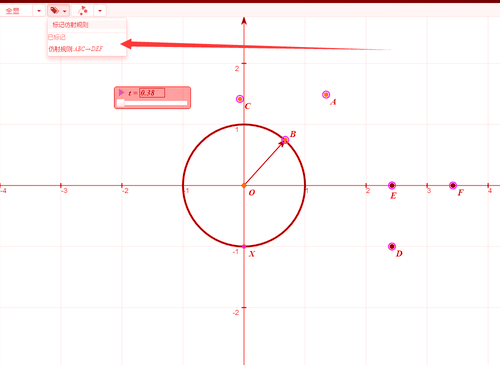
Task: Select point B on the circle
Action: pyautogui.click(x=285, y=140)
